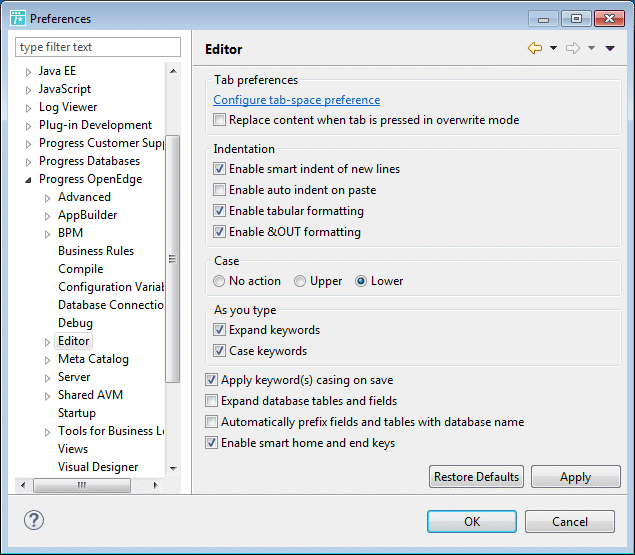The image size is (635, 555).
Task: Click the help question mark icon
Action: pyautogui.click(x=34, y=520)
